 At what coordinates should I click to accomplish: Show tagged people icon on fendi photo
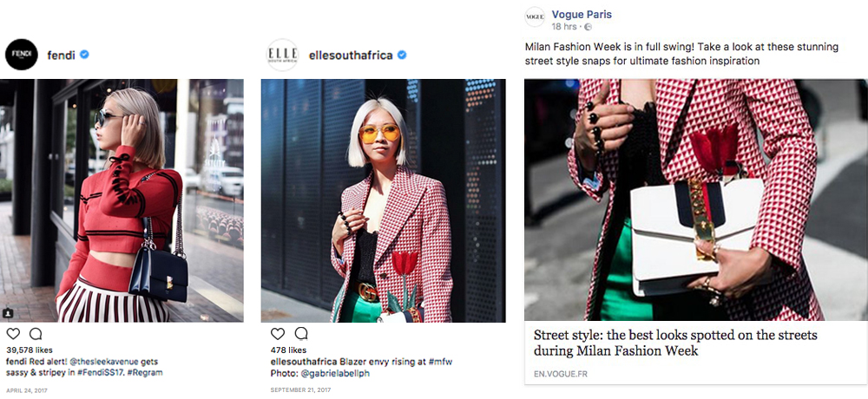coord(8,313)
